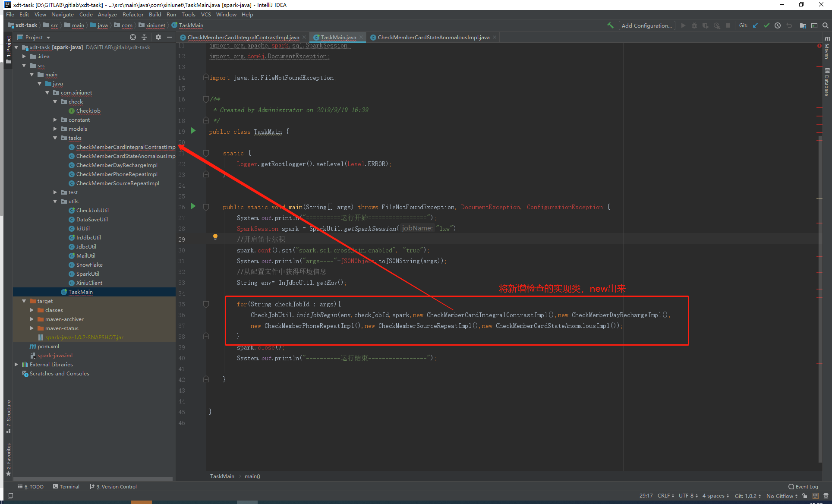Open the 4 spaces indent dropdown
This screenshot has height=504, width=832.
(x=715, y=496)
